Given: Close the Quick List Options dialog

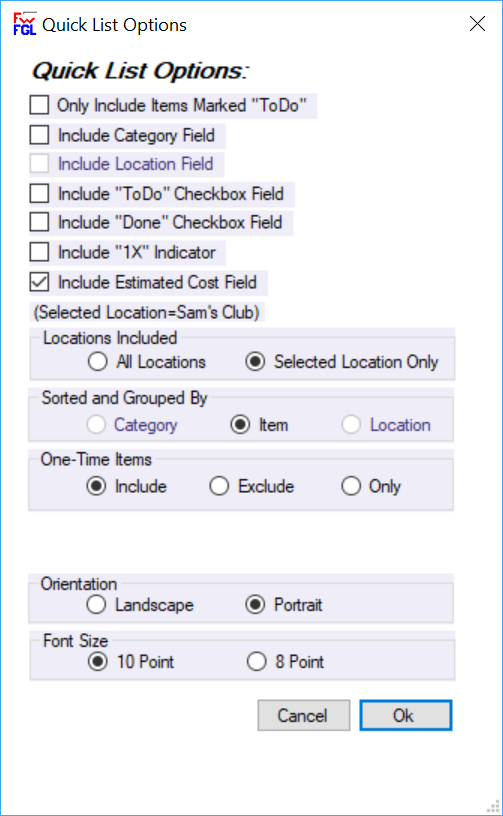Looking at the screenshot, I should coord(477,24).
